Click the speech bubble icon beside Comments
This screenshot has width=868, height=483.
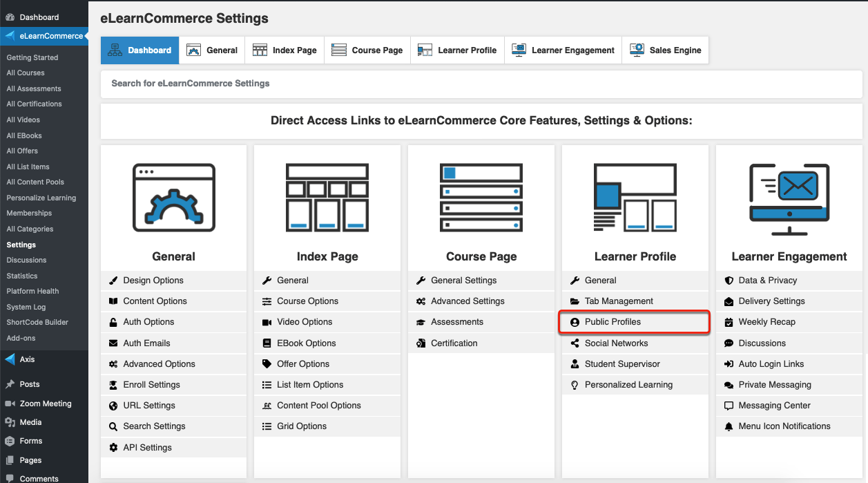point(10,478)
